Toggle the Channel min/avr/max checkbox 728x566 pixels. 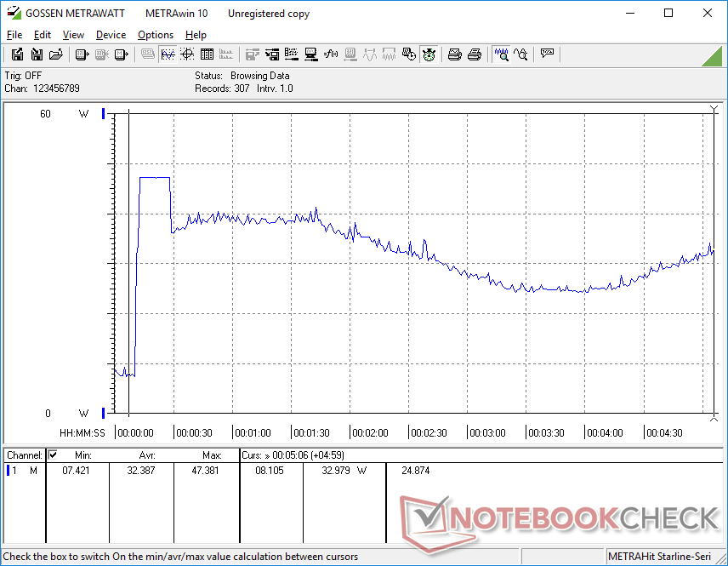pyautogui.click(x=53, y=455)
